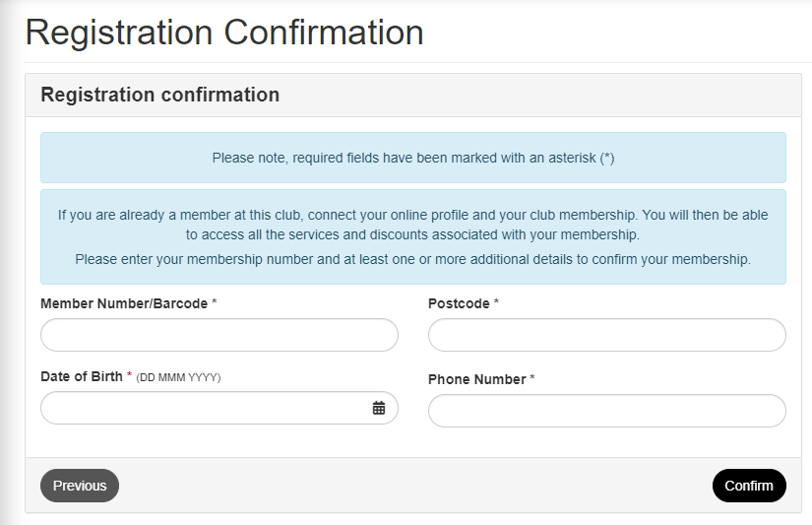
Task: Click the Member Number/Barcode input field
Action: [x=219, y=335]
